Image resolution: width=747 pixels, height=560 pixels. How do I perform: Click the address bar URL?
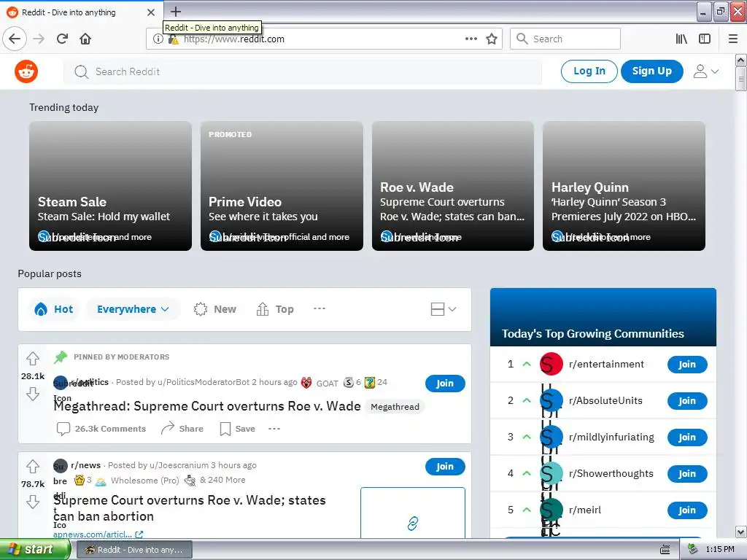(234, 39)
